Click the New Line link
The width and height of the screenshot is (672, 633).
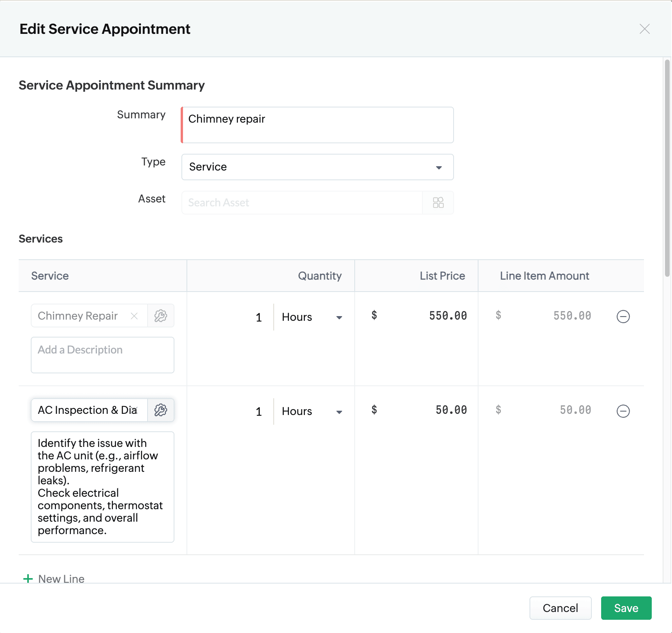click(x=61, y=578)
